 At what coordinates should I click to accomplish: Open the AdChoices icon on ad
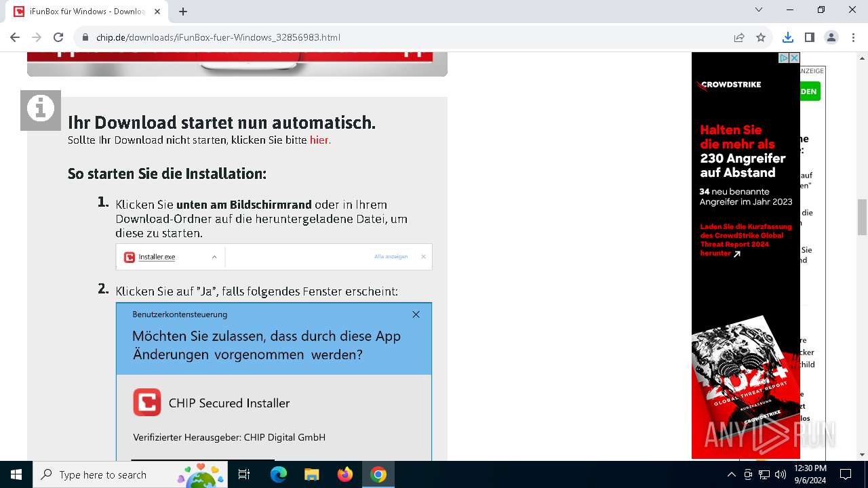[x=784, y=58]
